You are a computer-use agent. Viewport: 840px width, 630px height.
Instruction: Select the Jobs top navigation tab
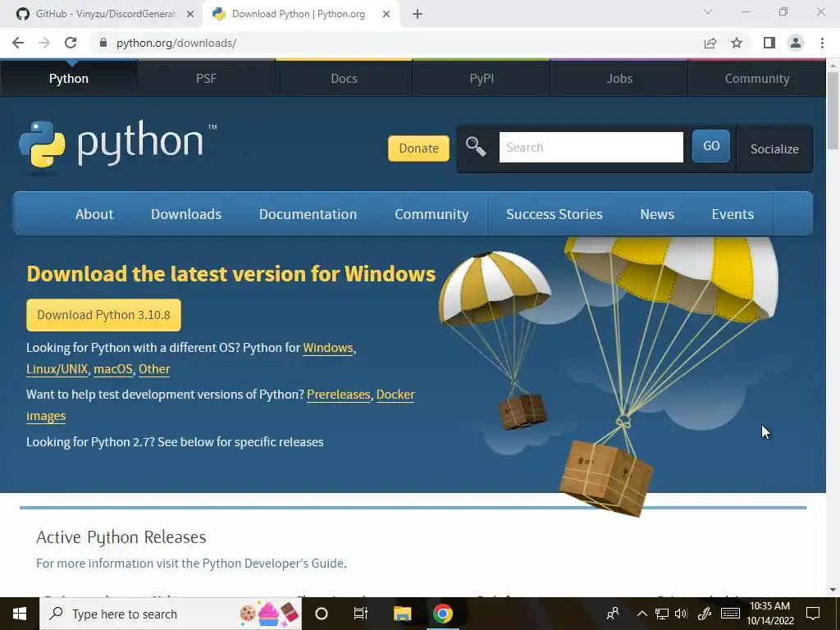[x=619, y=78]
